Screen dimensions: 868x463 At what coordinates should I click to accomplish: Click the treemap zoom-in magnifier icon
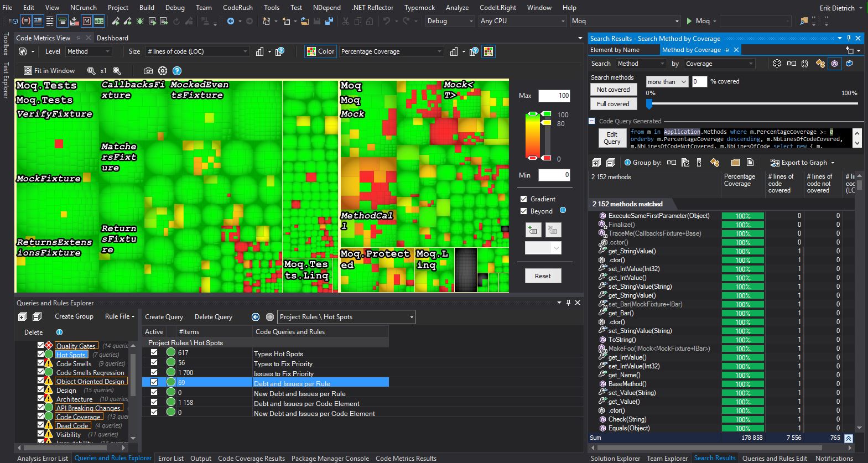point(92,71)
